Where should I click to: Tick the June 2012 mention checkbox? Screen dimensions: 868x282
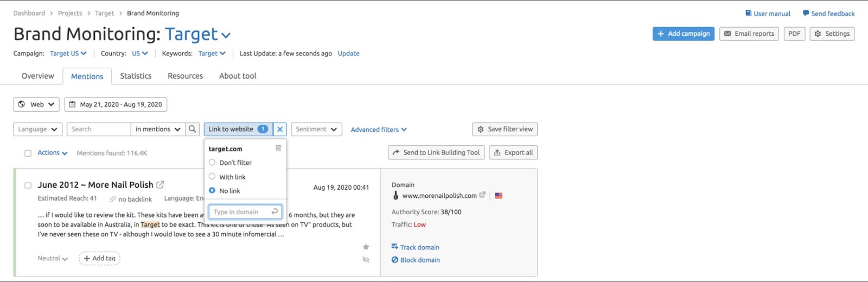[x=28, y=185]
